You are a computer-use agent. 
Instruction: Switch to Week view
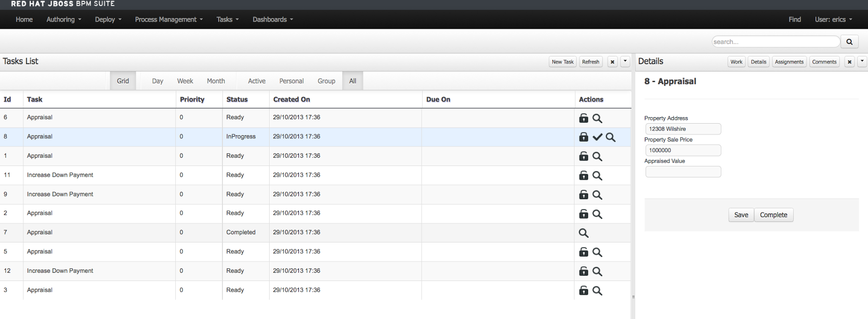[185, 81]
